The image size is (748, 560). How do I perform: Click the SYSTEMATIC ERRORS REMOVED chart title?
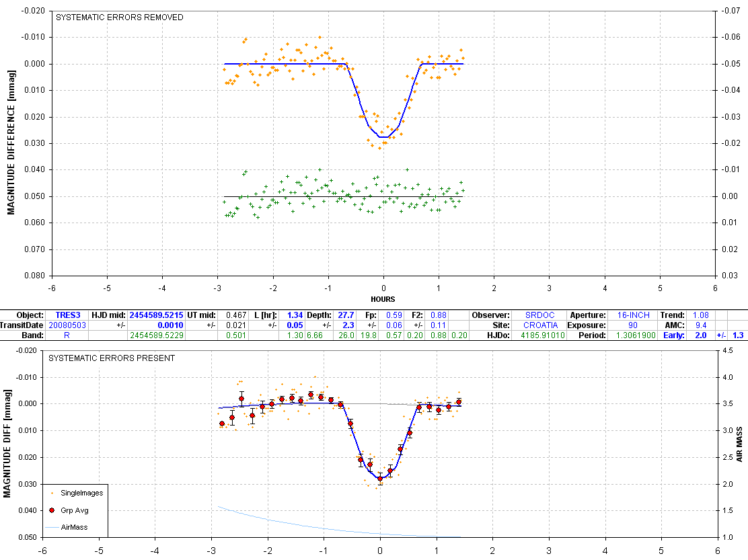(x=120, y=17)
